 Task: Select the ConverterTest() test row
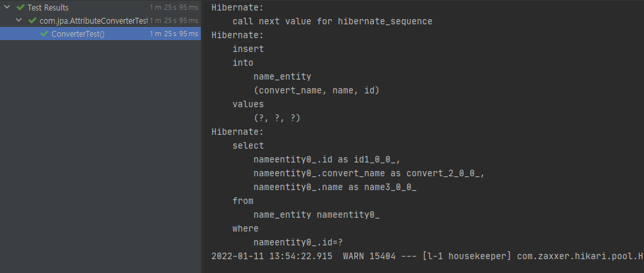click(x=100, y=34)
